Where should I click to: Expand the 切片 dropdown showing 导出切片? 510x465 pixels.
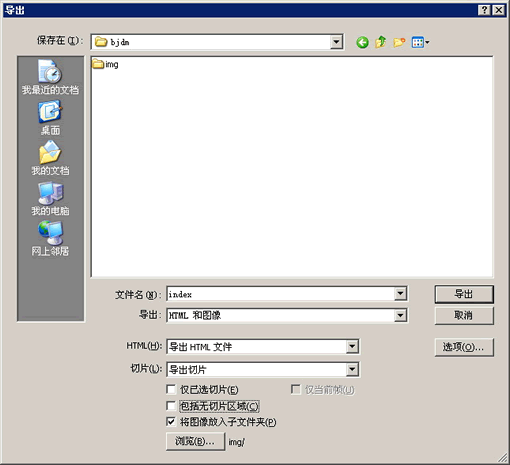pyautogui.click(x=352, y=369)
